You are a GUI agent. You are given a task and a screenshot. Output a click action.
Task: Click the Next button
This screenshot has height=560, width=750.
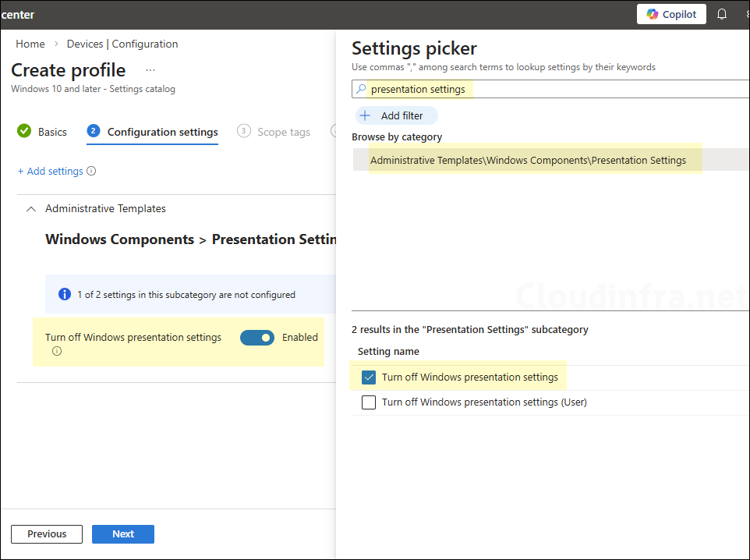[x=122, y=534]
